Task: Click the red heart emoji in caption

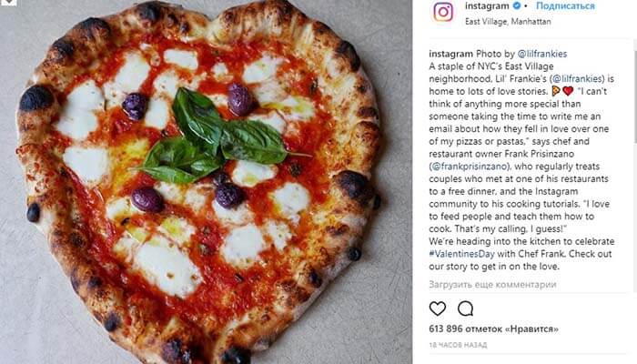Action: (568, 91)
